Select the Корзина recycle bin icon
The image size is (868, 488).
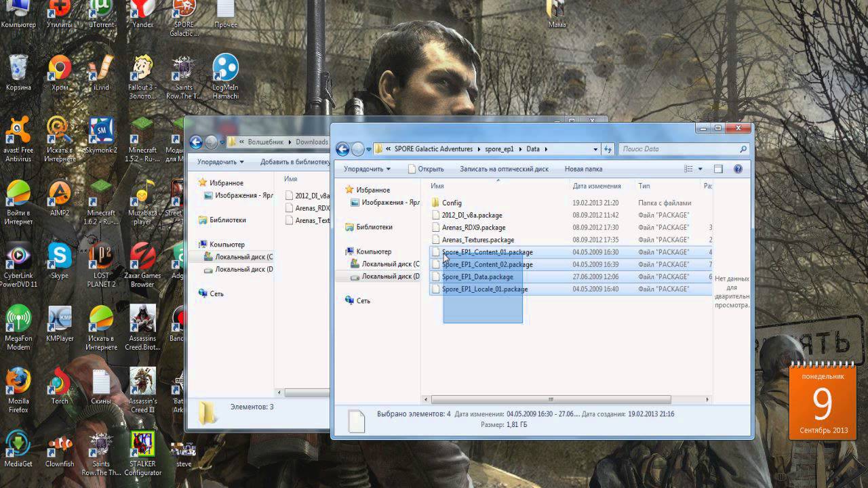pyautogui.click(x=18, y=73)
